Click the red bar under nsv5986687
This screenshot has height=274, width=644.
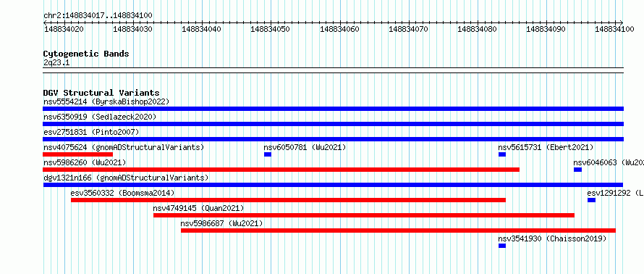click(x=399, y=231)
